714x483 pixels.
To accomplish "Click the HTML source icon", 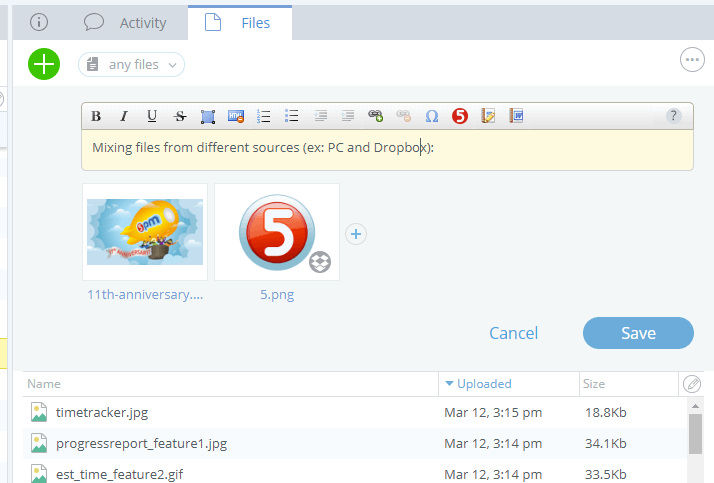I will (236, 116).
